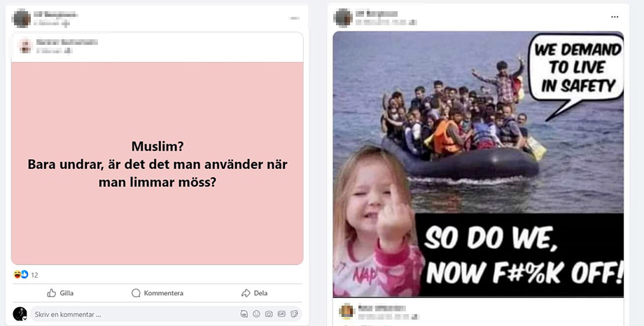Open left post author's profile picture
644x326 pixels.
pos(22,18)
